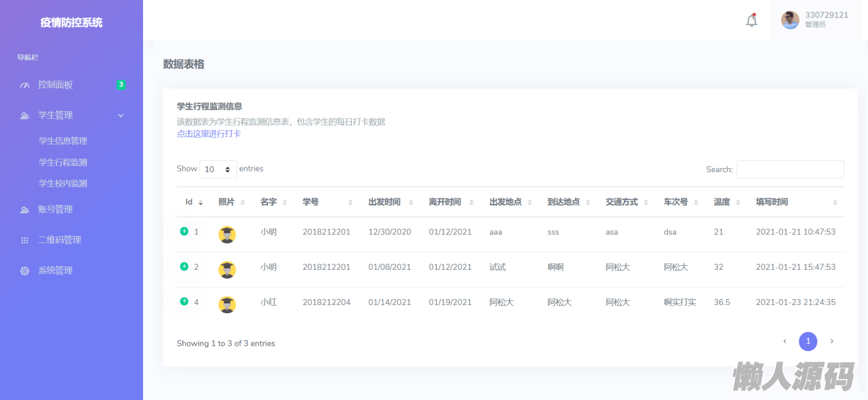Click the 系统管理 gear icon

(25, 271)
